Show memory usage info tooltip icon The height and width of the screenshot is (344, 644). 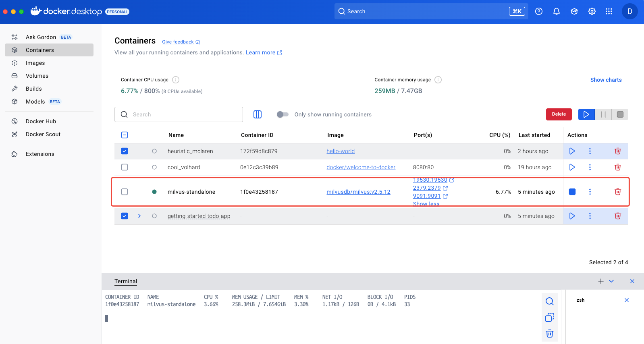[x=438, y=80]
